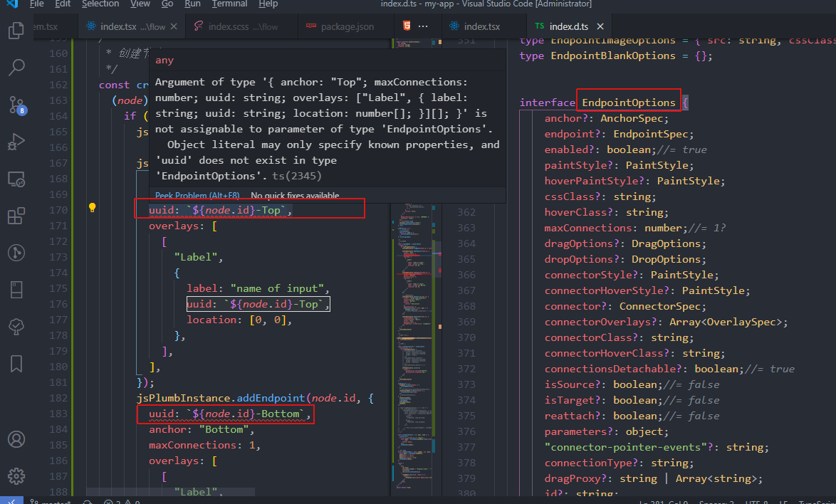This screenshot has height=504, width=836.
Task: Click the uuid `${node.id}-Top` line 170
Action: 221,211
